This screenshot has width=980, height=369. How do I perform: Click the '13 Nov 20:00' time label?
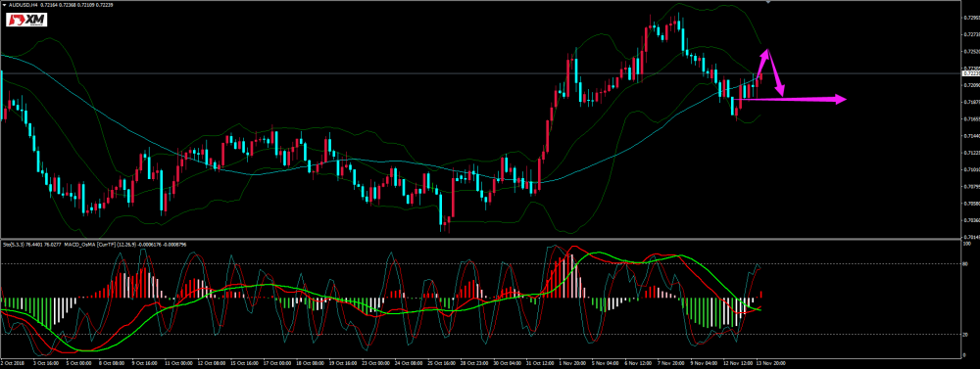pos(770,363)
